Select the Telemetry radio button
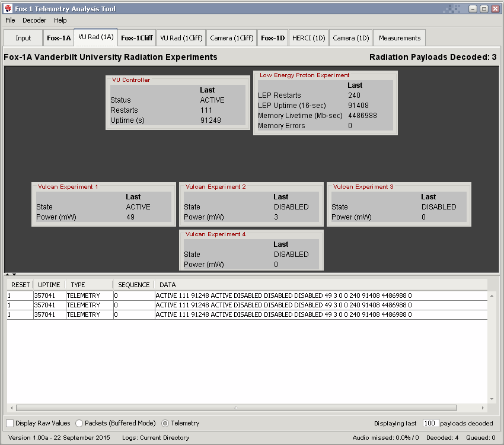The height and width of the screenshot is (445, 504). tap(165, 423)
